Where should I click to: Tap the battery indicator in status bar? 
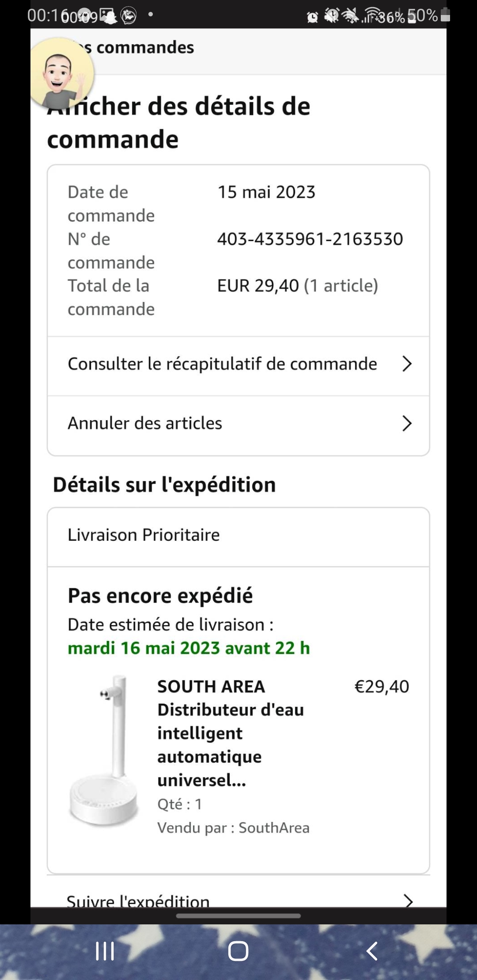point(445,16)
